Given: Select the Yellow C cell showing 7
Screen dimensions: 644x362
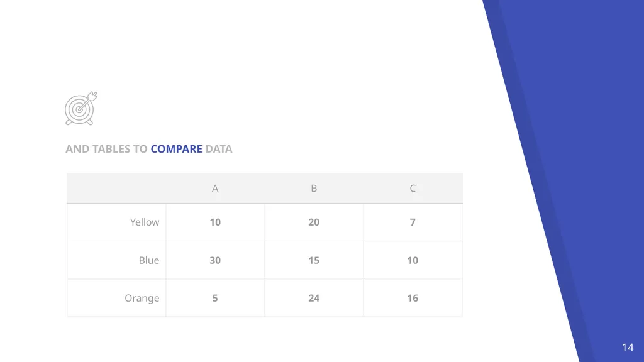Looking at the screenshot, I should coord(413,222).
